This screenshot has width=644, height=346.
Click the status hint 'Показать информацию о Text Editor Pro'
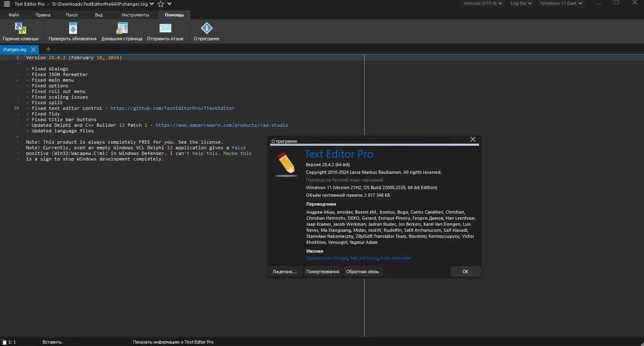[173, 342]
